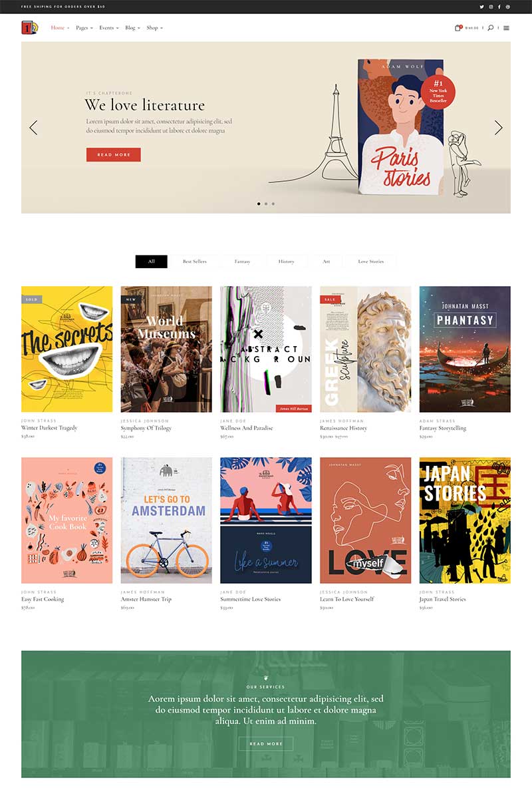Open the shopping cart icon
Viewport: 532px width, 794px height.
point(458,28)
